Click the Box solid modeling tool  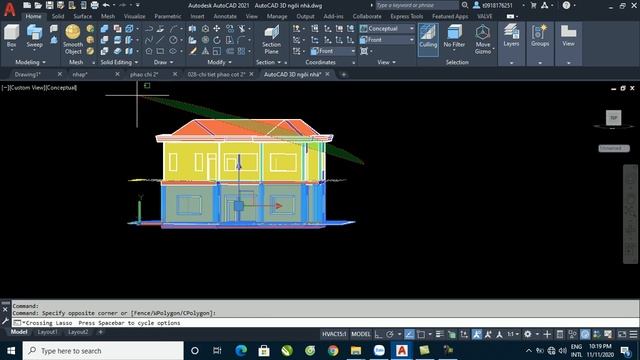click(x=11, y=36)
